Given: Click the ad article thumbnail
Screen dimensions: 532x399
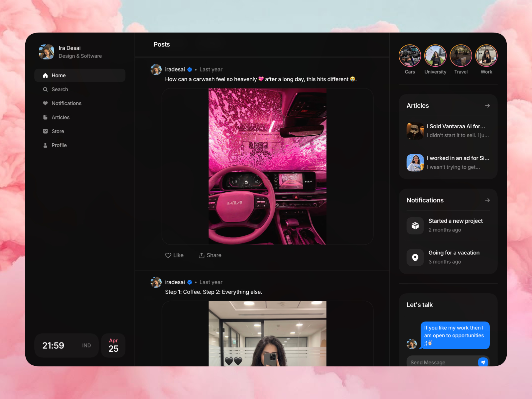Looking at the screenshot, I should click(x=415, y=163).
